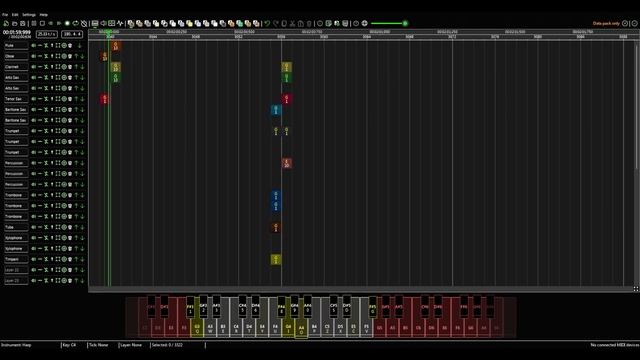Click the Tuba layer name field

tap(16, 227)
